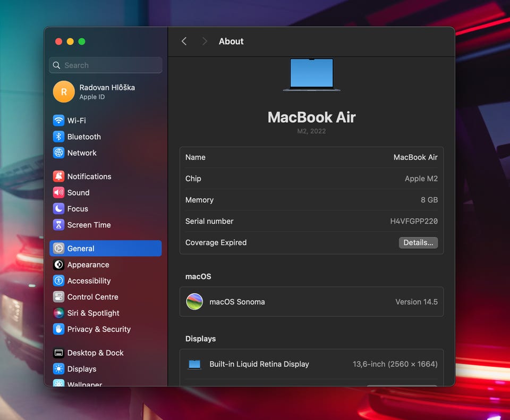Click the name value MacBook Air
This screenshot has height=420, width=510.
pyautogui.click(x=415, y=157)
